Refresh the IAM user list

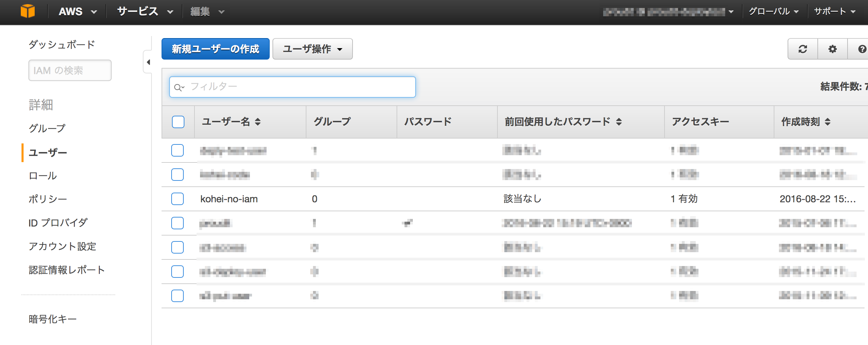click(x=803, y=49)
